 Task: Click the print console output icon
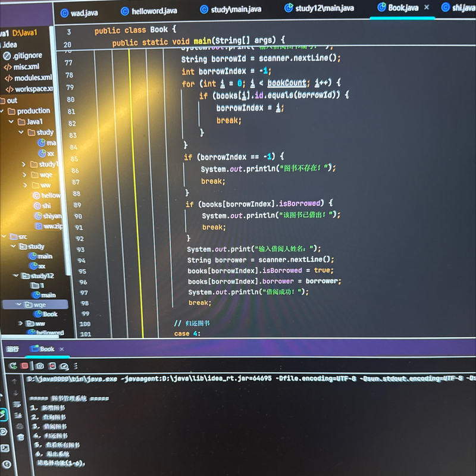point(20,426)
